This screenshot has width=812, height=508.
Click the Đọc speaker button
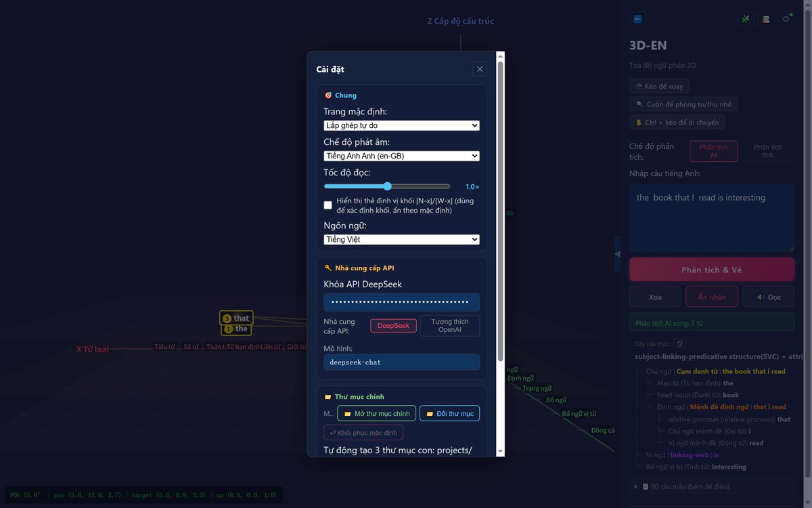(769, 297)
